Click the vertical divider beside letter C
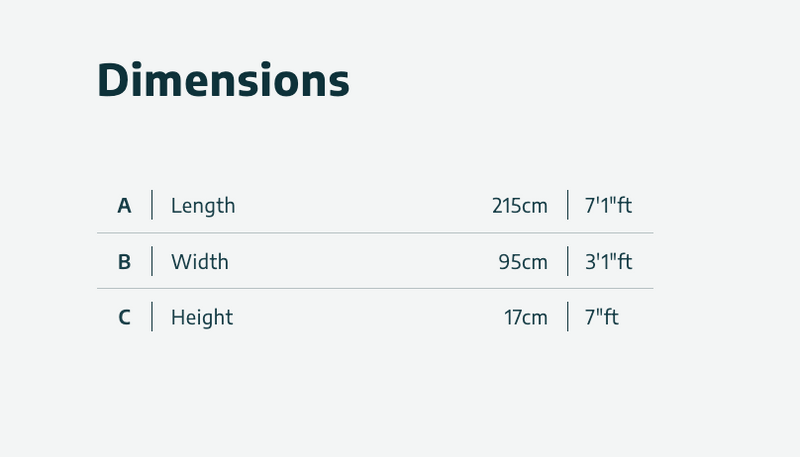 152,317
